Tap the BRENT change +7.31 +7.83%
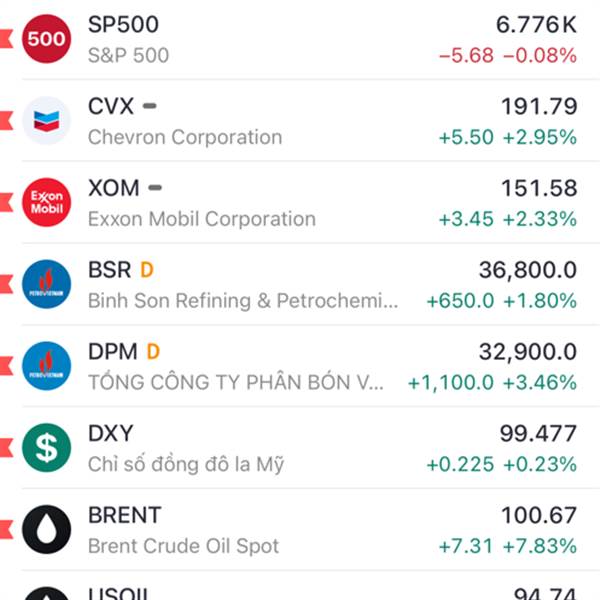The height and width of the screenshot is (600, 600). coord(507,546)
